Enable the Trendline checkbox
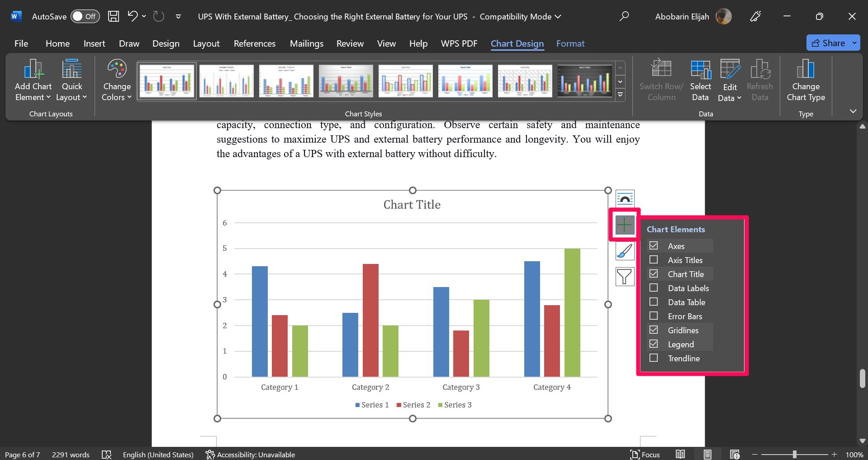868x460 pixels. [654, 358]
